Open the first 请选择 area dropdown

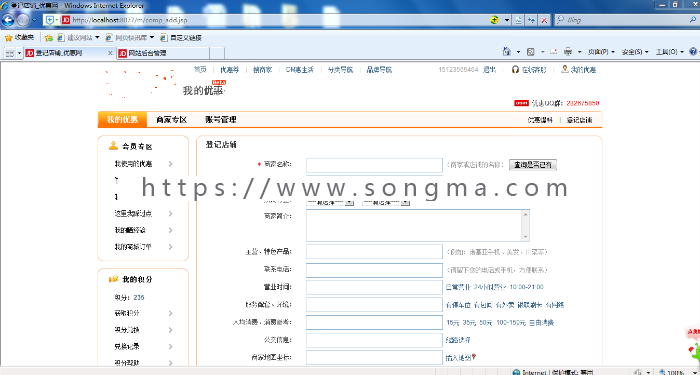point(330,202)
